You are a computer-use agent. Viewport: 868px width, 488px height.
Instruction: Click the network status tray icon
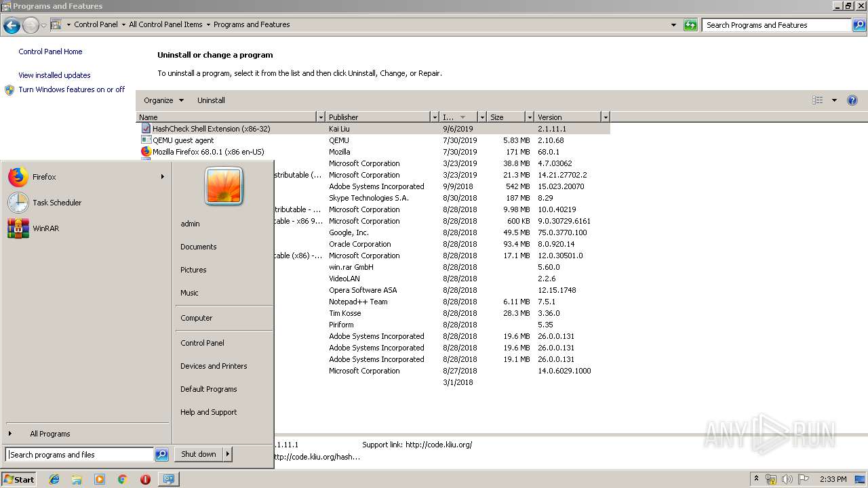[x=771, y=479]
